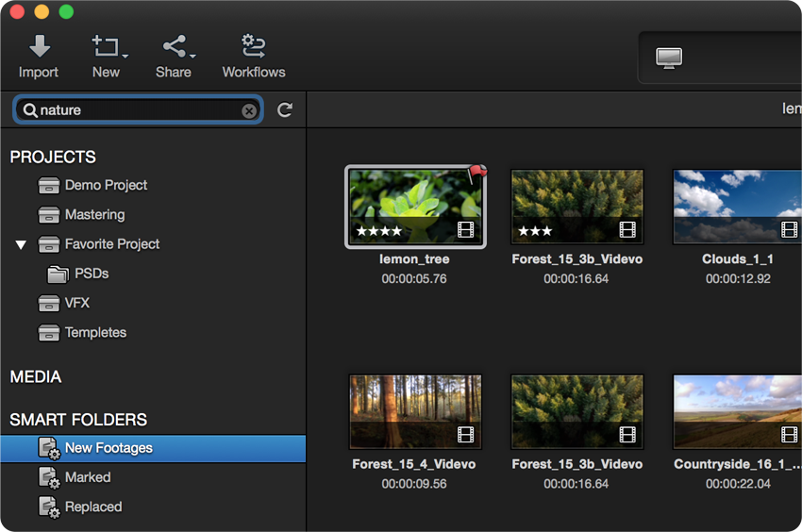Viewport: 802px width, 532px height.
Task: Click the film strip icon on Clouds_1_1
Action: tap(790, 229)
